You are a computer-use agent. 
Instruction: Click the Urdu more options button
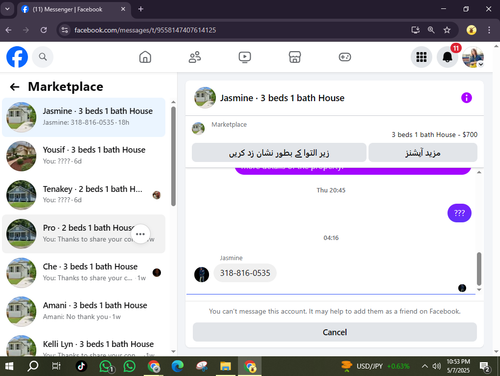click(423, 153)
